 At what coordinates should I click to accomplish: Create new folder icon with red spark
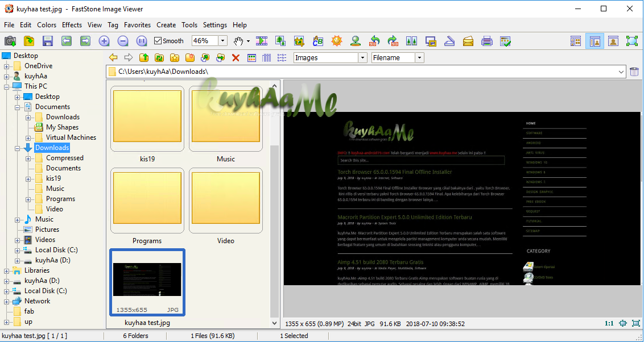point(190,58)
